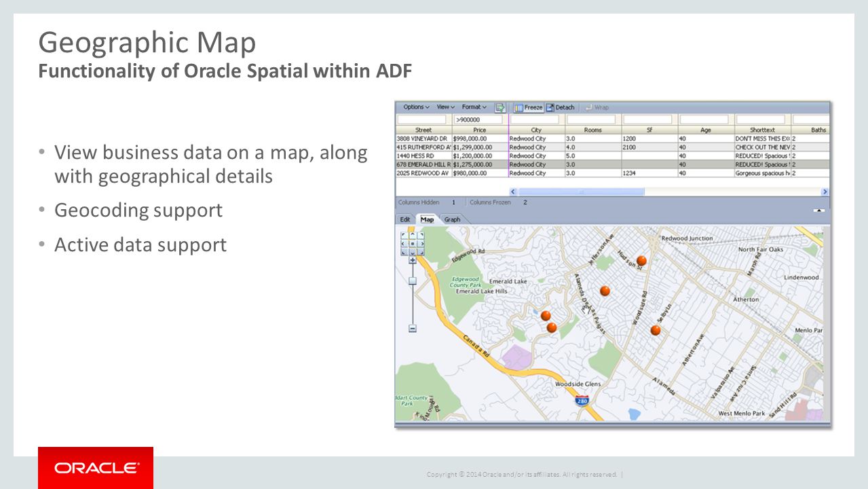The image size is (868, 489).
Task: Click the Price column header
Action: pos(479,130)
